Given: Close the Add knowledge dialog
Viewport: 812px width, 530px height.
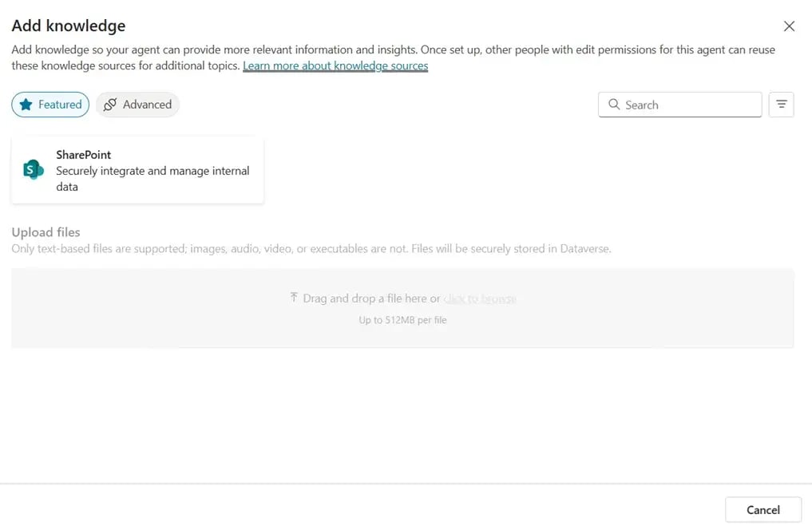Looking at the screenshot, I should 789,26.
